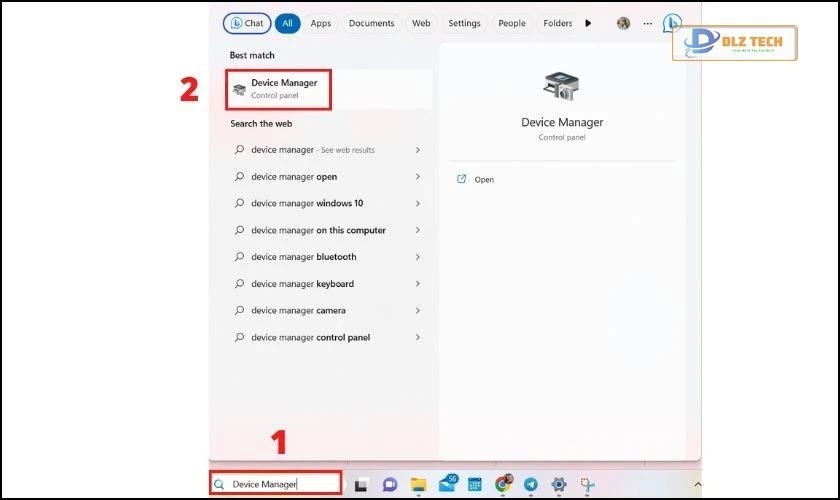Open the Mail app with badge
This screenshot has width=840, height=500.
(447, 484)
